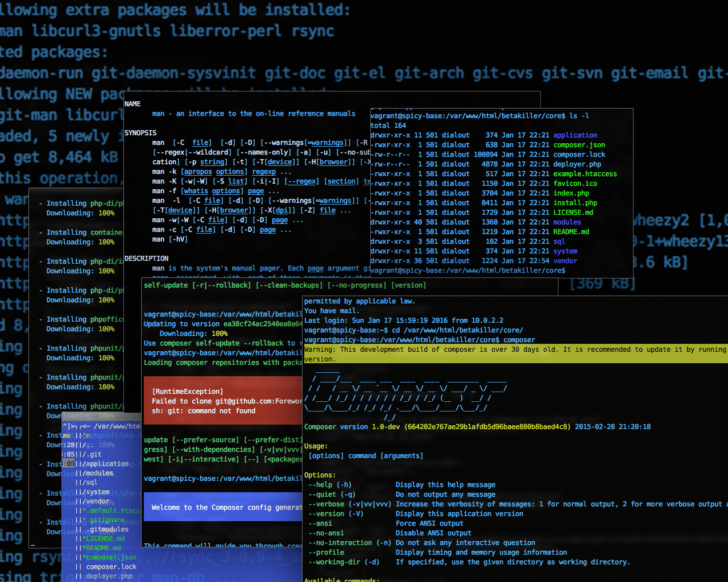This screenshot has width=728, height=582.
Task: Click 'man [-hV]' line in man page
Action: pyautogui.click(x=170, y=239)
